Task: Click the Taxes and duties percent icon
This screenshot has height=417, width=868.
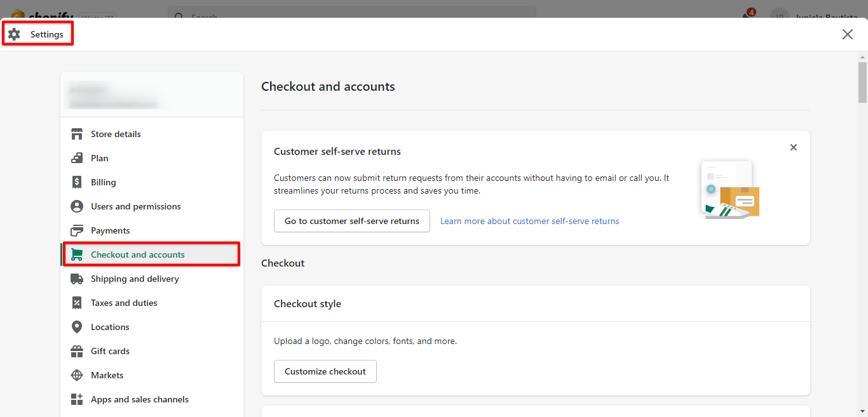Action: coord(77,303)
